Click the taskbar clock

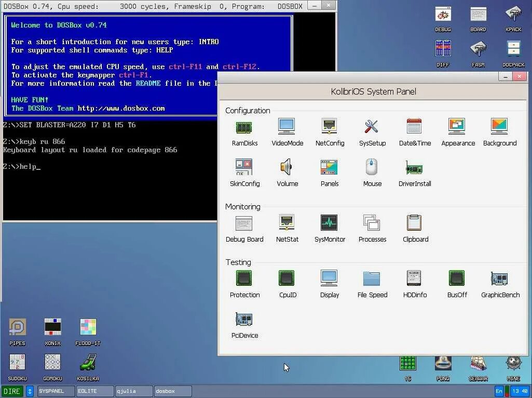520,391
